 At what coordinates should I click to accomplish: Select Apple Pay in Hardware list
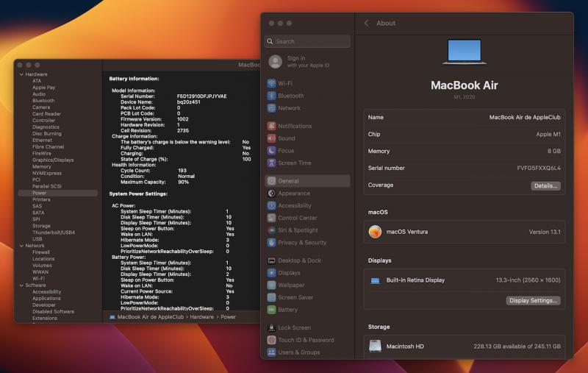point(44,88)
